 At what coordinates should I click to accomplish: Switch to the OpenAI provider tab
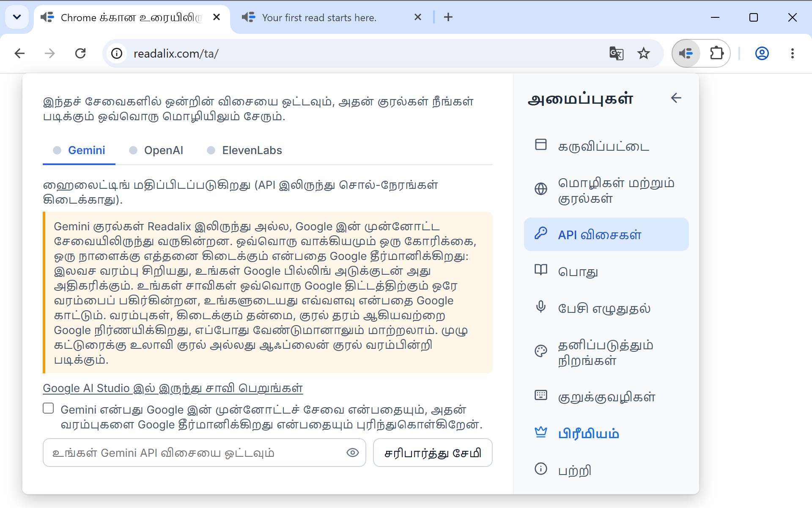[x=156, y=150]
